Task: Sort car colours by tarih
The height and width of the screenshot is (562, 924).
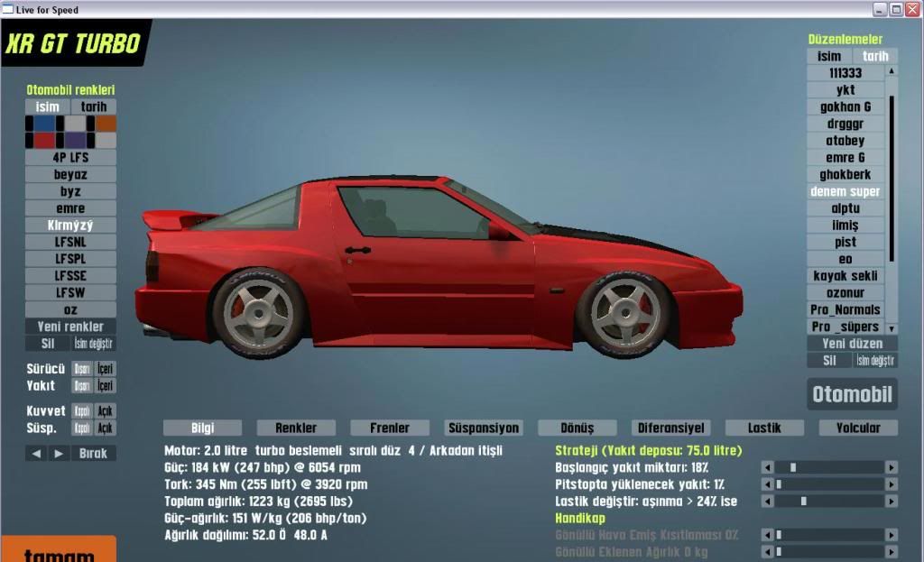Action: 94,106
